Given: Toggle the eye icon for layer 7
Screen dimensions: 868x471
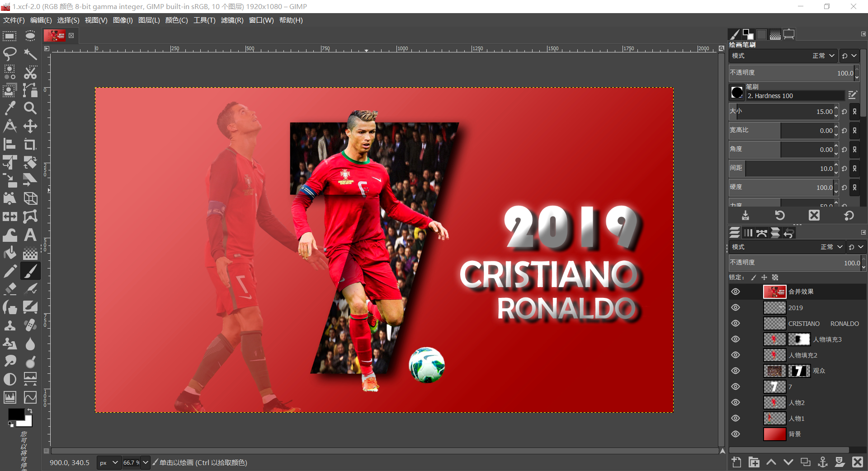Looking at the screenshot, I should click(x=736, y=386).
